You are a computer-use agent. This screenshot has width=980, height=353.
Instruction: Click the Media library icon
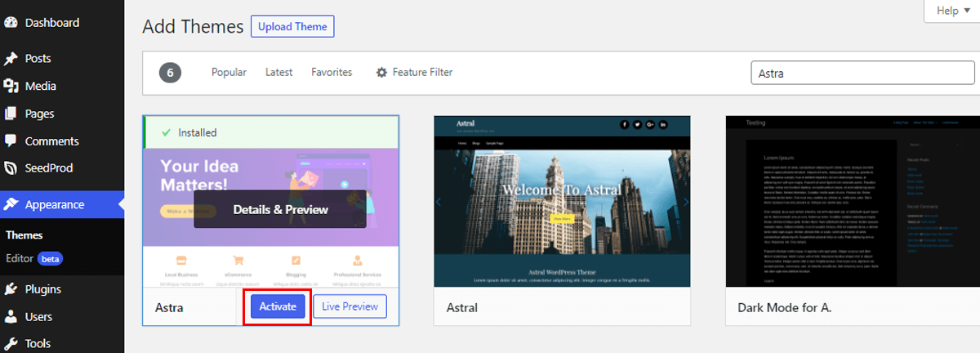[x=11, y=86]
